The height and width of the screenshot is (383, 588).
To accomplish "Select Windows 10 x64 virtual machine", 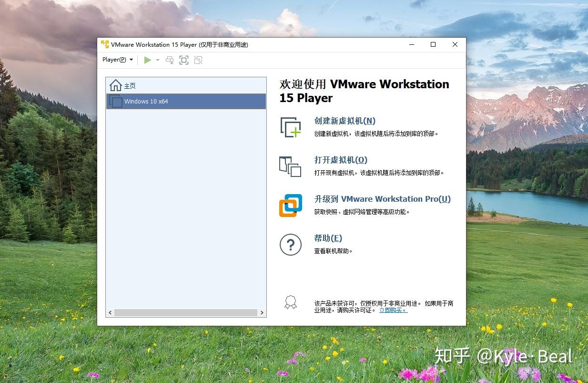I will tap(186, 101).
